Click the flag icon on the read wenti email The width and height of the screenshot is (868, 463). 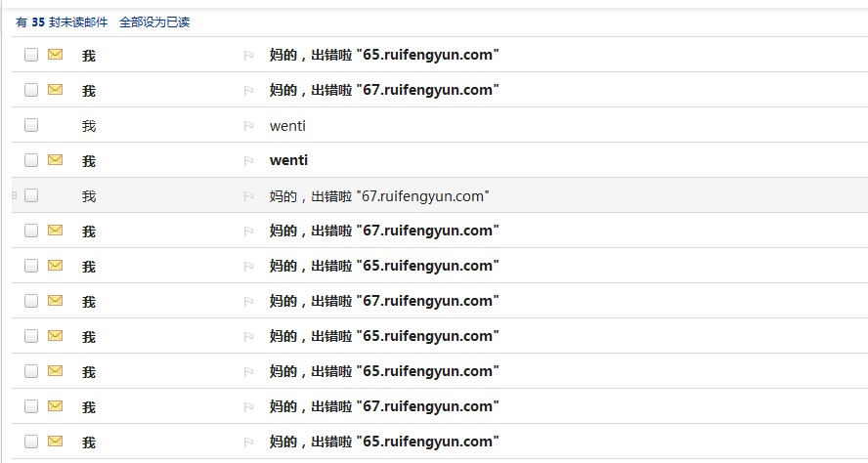pos(248,126)
